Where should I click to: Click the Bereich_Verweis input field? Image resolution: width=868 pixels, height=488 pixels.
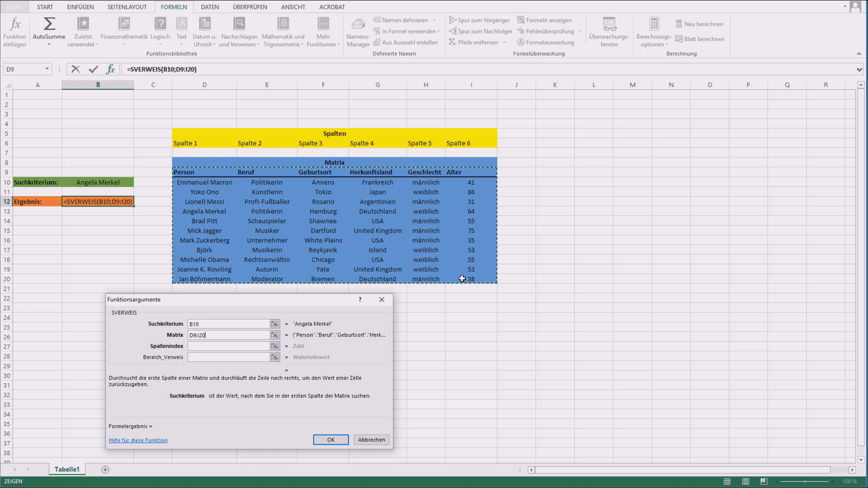tap(228, 357)
